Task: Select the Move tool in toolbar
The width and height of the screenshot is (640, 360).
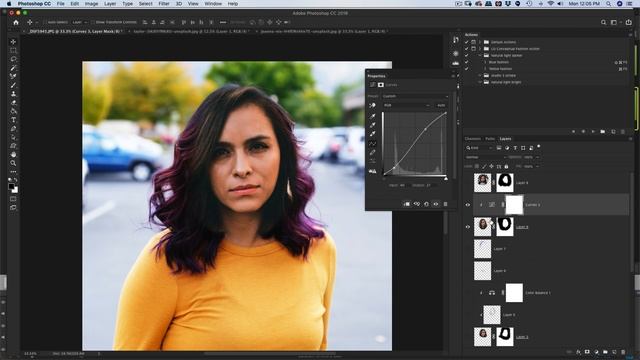Action: point(13,42)
